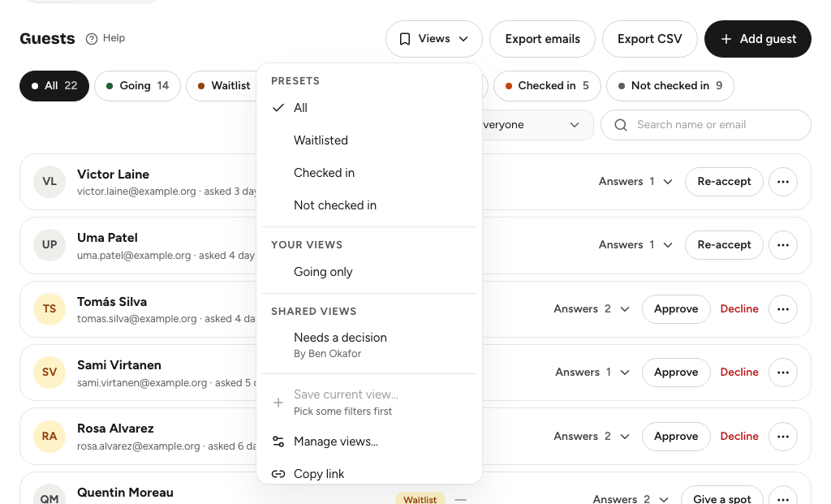Decline Sami Virtanen

click(x=739, y=373)
